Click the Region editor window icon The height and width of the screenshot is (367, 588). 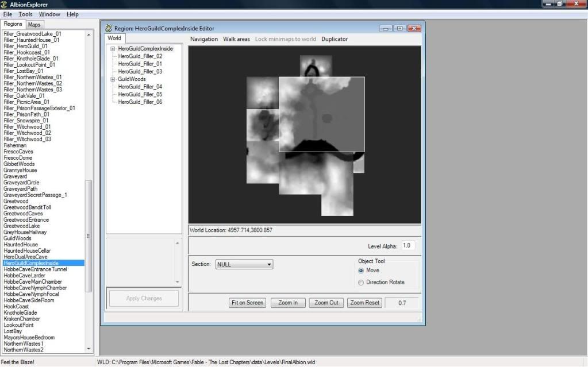(109, 28)
